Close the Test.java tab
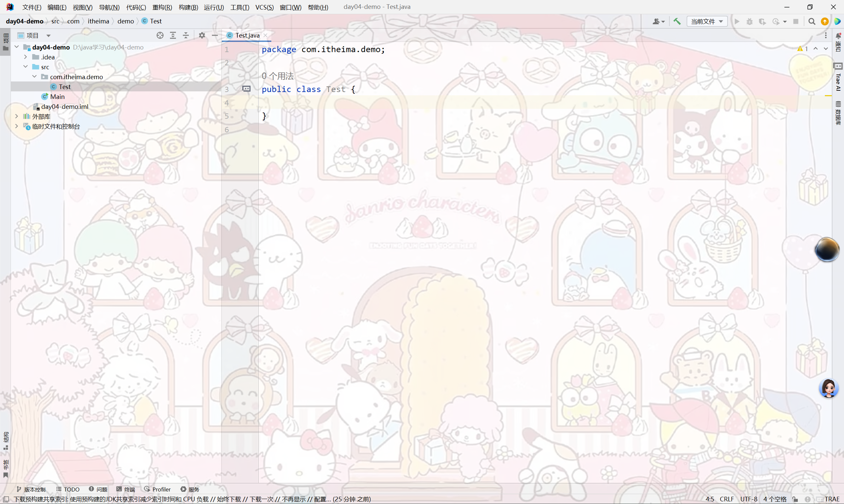The height and width of the screenshot is (504, 844). coord(266,35)
